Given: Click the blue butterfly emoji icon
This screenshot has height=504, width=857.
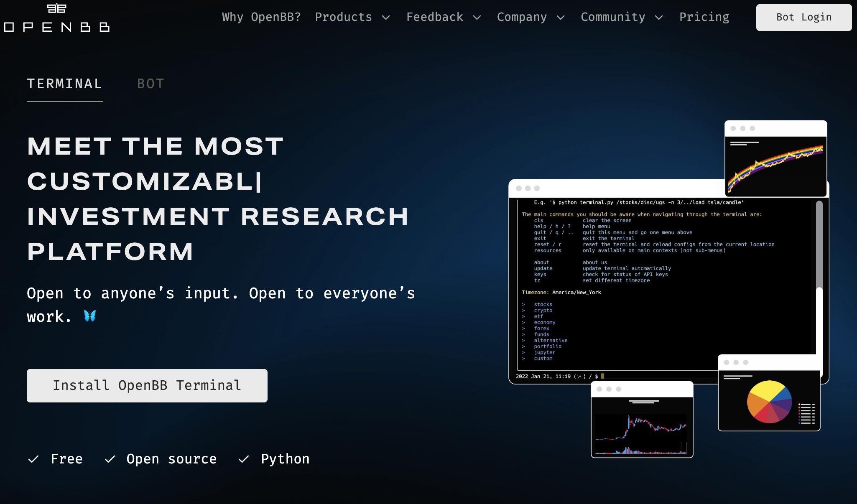Looking at the screenshot, I should point(90,316).
